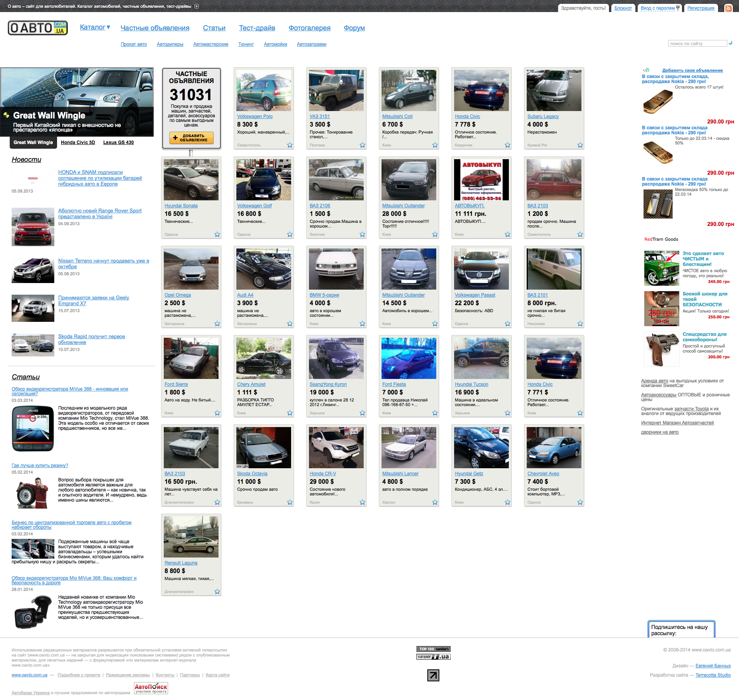Open the Частные объявления menu item

155,28
